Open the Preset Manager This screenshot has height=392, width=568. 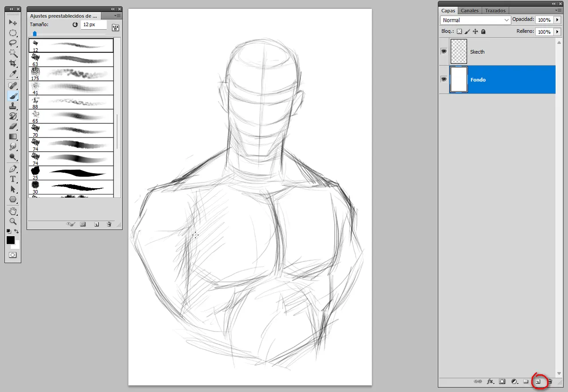pos(83,225)
